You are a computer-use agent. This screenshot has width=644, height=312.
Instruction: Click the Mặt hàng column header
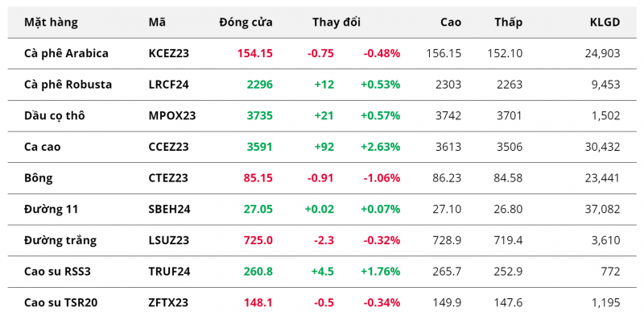pos(51,23)
